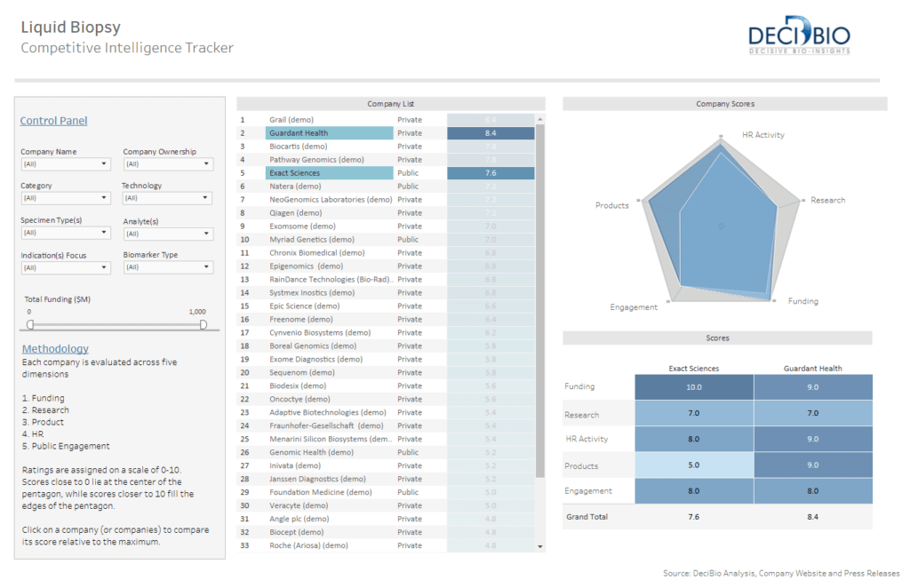Expand the Indication(s) Focus dropdown
The image size is (910, 588).
[66, 268]
